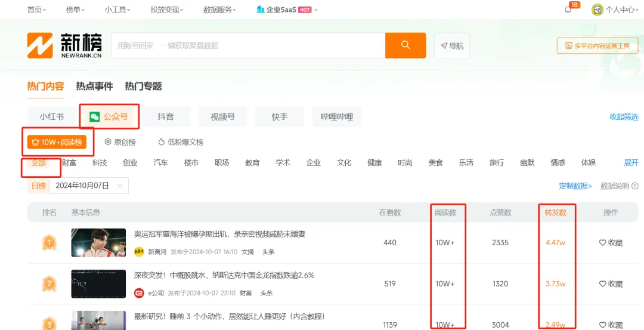Click the rank 2 medal badge
Screen dimensions: 644x330
point(49,283)
